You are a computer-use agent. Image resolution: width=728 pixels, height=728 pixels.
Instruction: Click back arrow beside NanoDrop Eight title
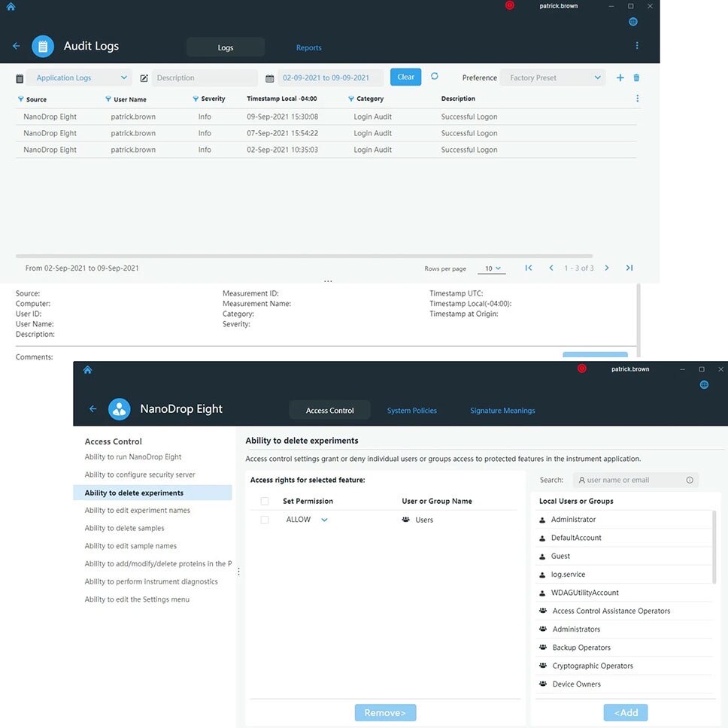(x=93, y=409)
